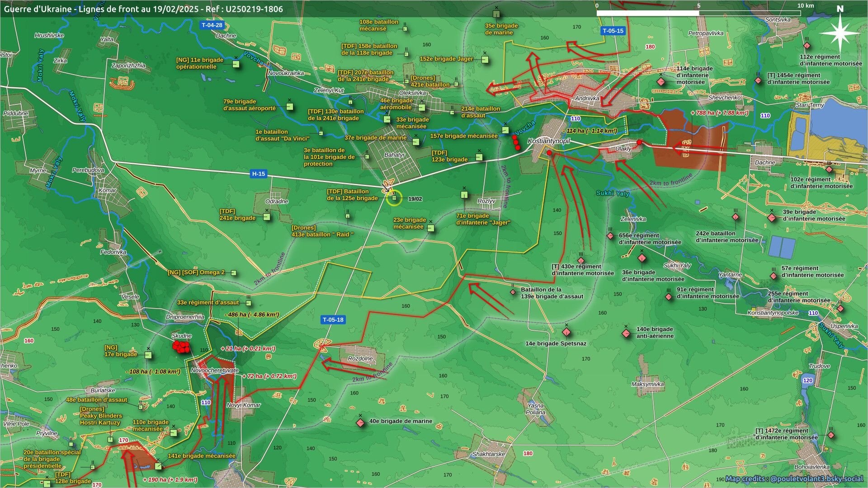Select the 37e brigade de marine marker

coord(415,142)
